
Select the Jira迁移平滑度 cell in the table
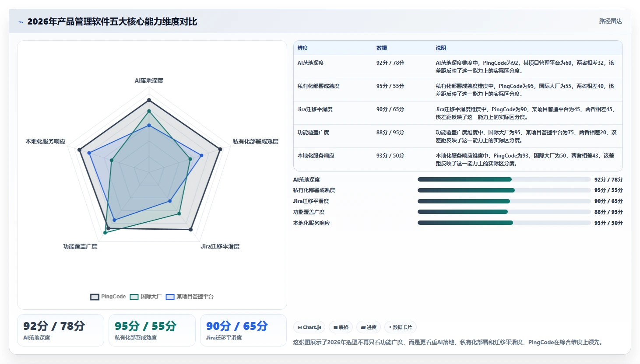click(315, 109)
